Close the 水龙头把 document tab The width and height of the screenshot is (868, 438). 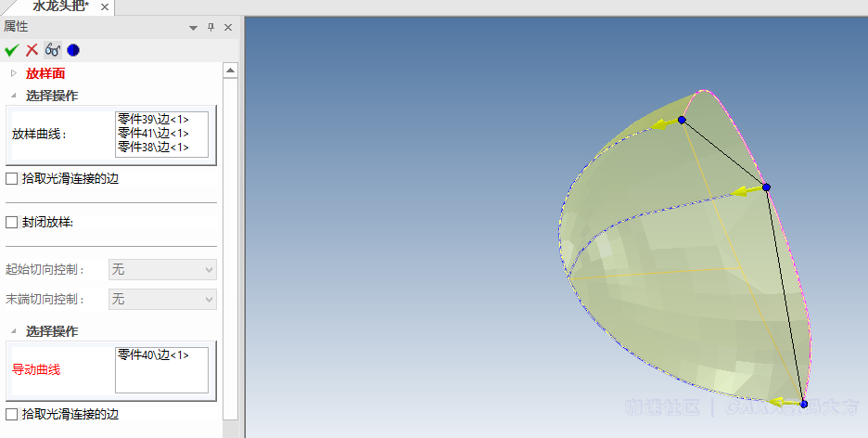[105, 7]
